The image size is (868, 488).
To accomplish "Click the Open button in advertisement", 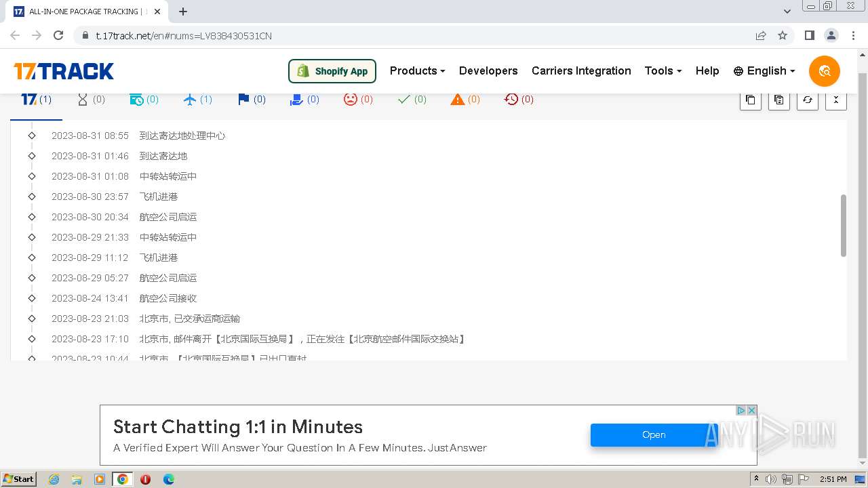I will [x=654, y=435].
